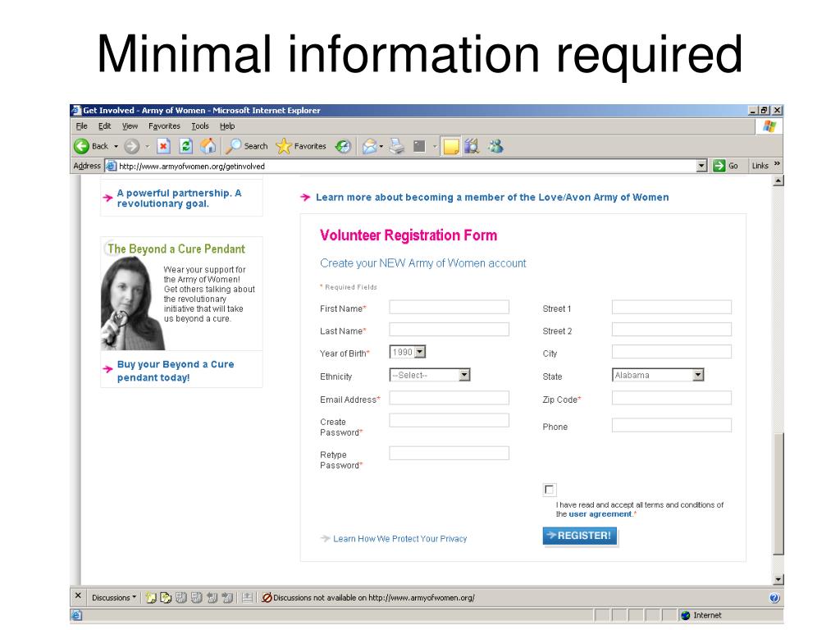Click the vertical scrollbar thumb
840x630 pixels.
tap(778, 493)
